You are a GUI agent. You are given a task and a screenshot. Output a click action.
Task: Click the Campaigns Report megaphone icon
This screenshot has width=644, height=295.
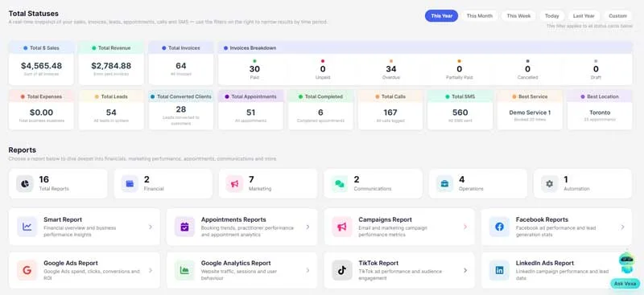(x=342, y=227)
